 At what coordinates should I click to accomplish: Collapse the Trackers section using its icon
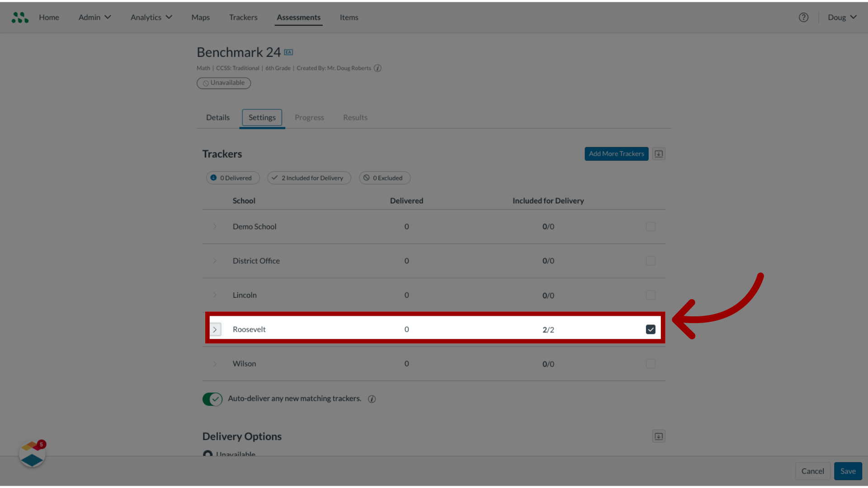[x=659, y=154]
